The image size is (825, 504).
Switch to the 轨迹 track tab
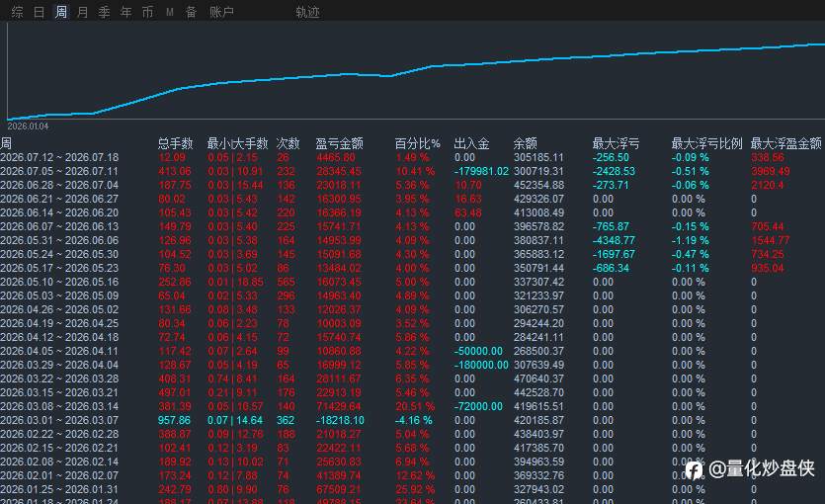click(x=307, y=12)
